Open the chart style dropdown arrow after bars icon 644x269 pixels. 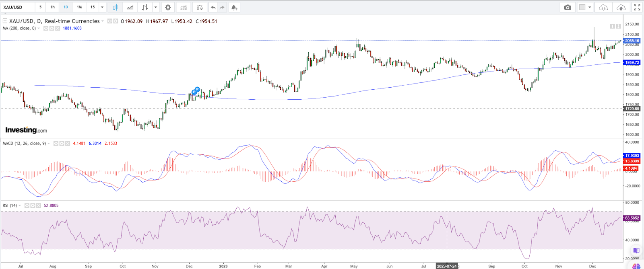click(x=156, y=7)
